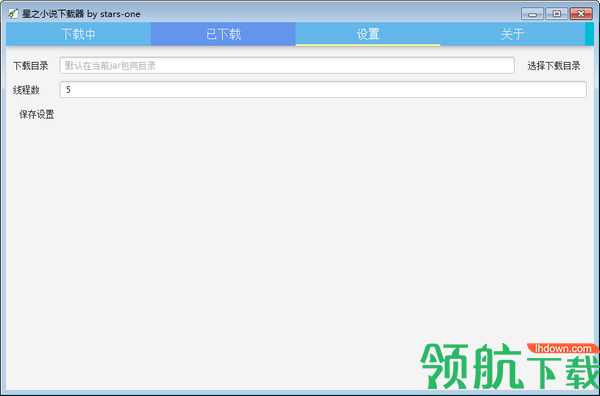600x396 pixels.
Task: Click the 线程数 label text
Action: click(x=26, y=90)
